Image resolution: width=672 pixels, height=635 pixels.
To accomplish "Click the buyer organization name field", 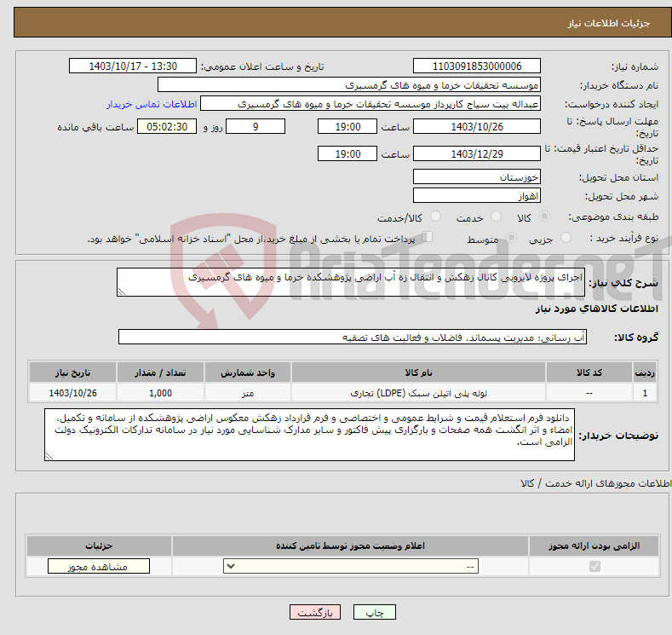I will (x=349, y=85).
